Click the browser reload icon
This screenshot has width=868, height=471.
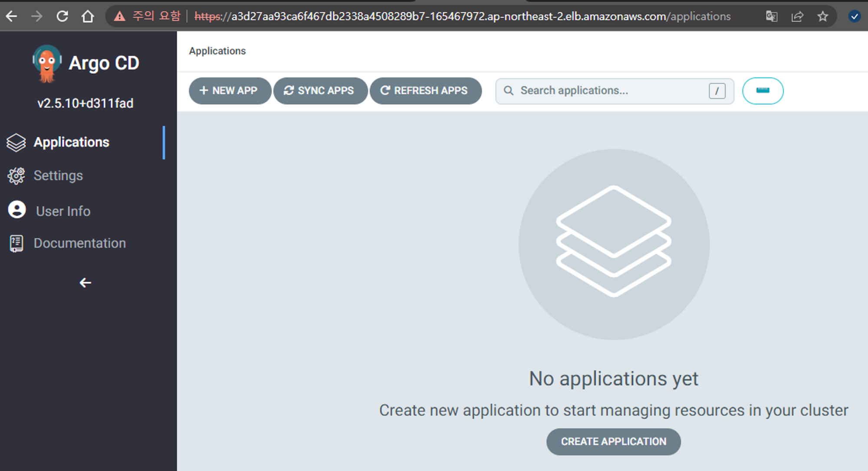(x=62, y=16)
